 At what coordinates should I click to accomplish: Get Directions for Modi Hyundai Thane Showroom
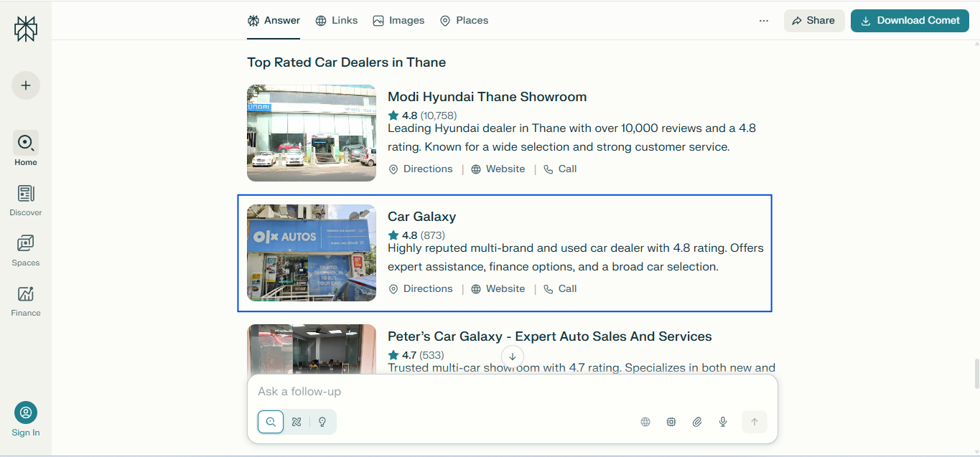pos(421,169)
